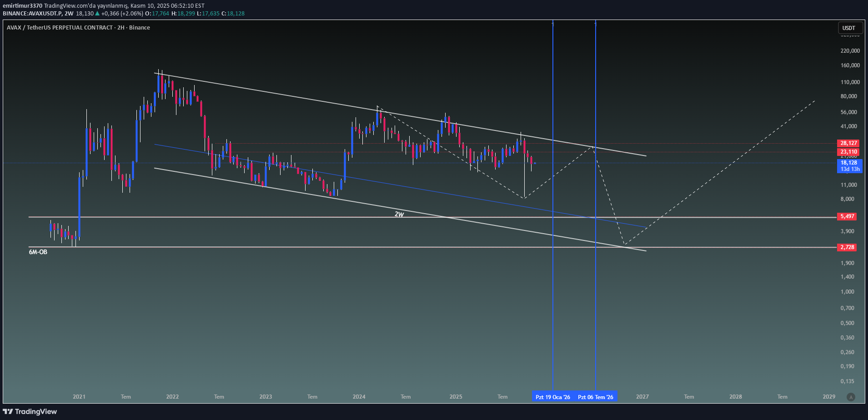Click the red 28,127 price label

tap(848, 143)
